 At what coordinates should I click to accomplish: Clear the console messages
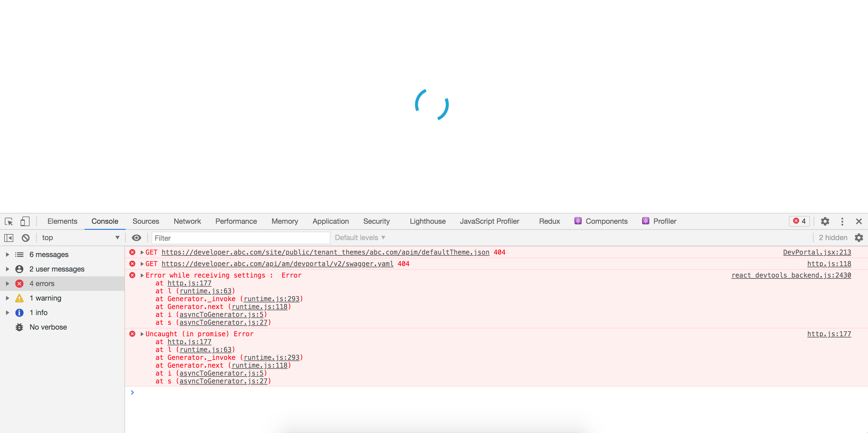tap(26, 238)
